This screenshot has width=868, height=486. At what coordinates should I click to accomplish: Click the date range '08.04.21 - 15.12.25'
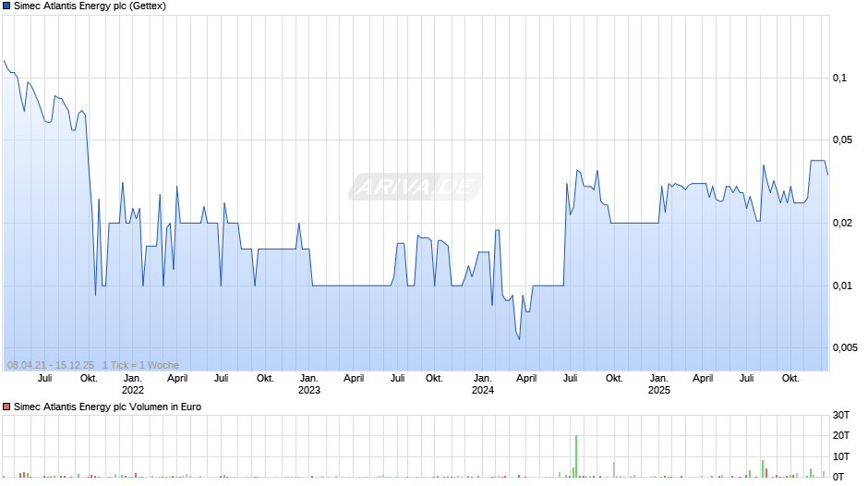51,365
